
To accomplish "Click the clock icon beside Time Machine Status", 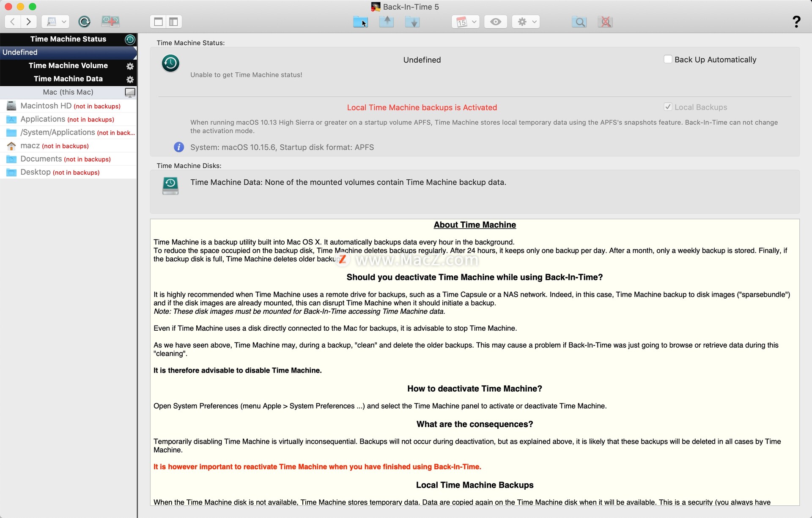I will pyautogui.click(x=130, y=39).
